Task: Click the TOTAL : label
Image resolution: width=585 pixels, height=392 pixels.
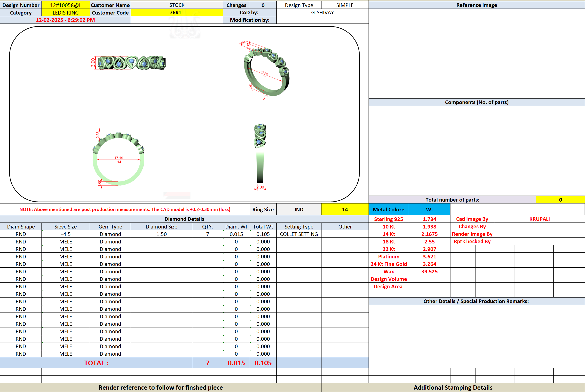Action: [96, 363]
